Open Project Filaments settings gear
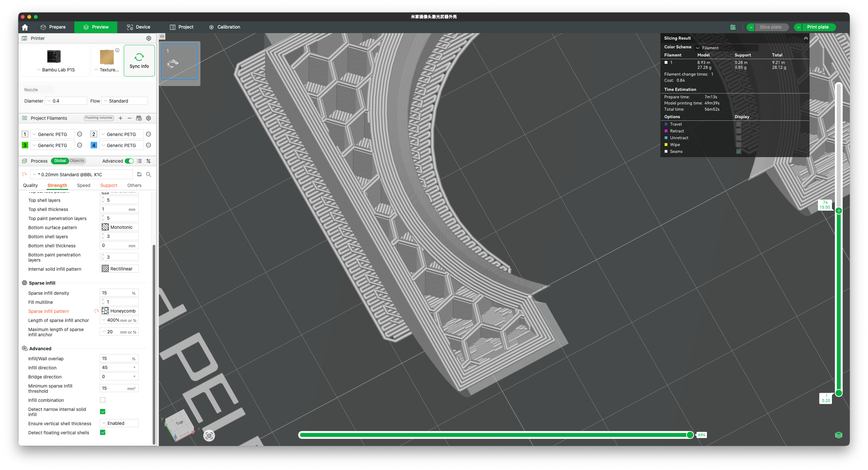 point(148,118)
